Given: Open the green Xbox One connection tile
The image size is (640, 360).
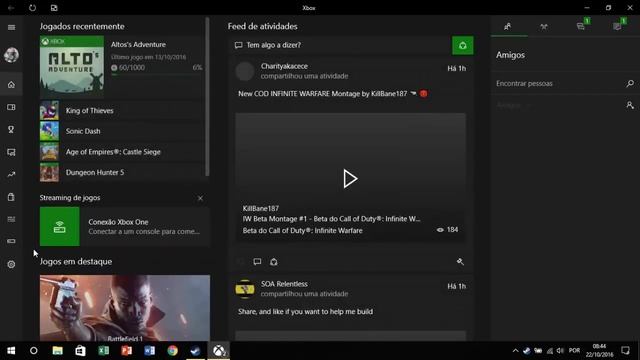Looking at the screenshot, I should pyautogui.click(x=60, y=227).
